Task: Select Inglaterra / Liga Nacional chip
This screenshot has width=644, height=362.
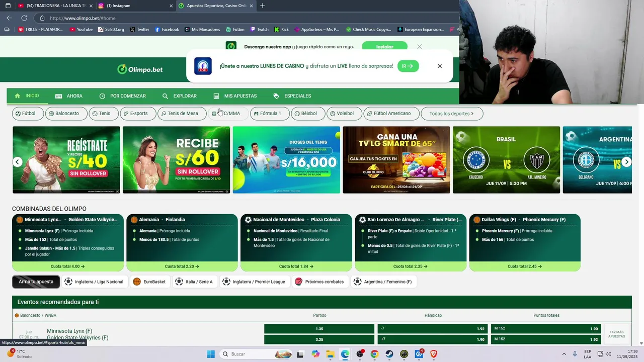Action: (x=95, y=282)
